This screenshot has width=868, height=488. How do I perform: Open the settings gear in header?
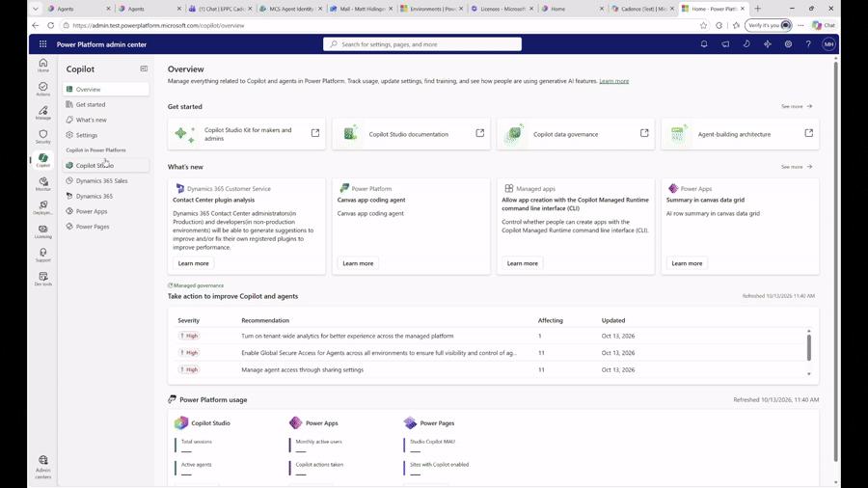tap(788, 44)
